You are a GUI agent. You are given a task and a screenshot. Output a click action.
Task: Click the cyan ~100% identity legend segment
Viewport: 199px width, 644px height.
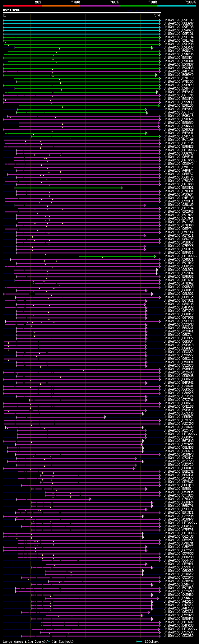point(177,6)
